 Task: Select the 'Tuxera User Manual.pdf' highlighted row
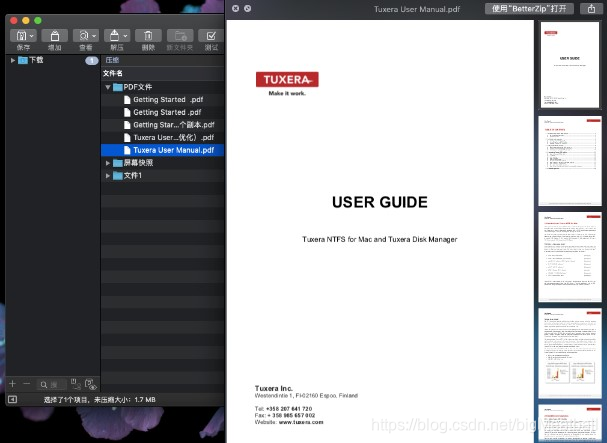(163, 150)
